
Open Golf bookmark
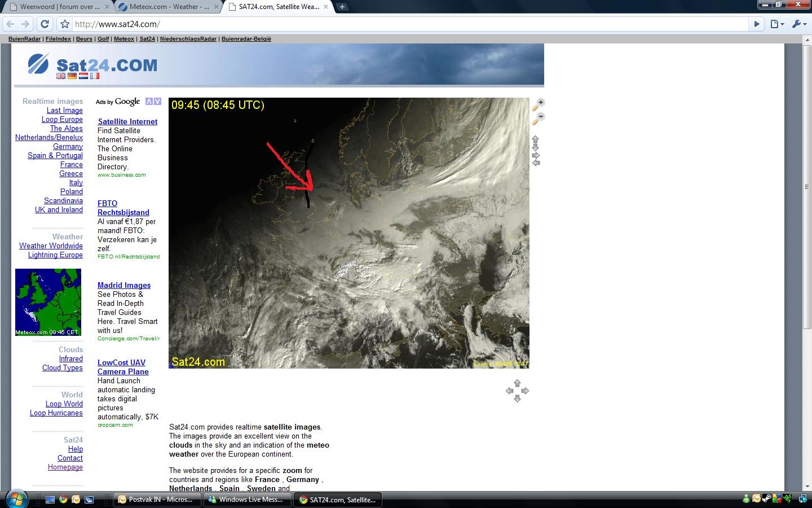103,39
